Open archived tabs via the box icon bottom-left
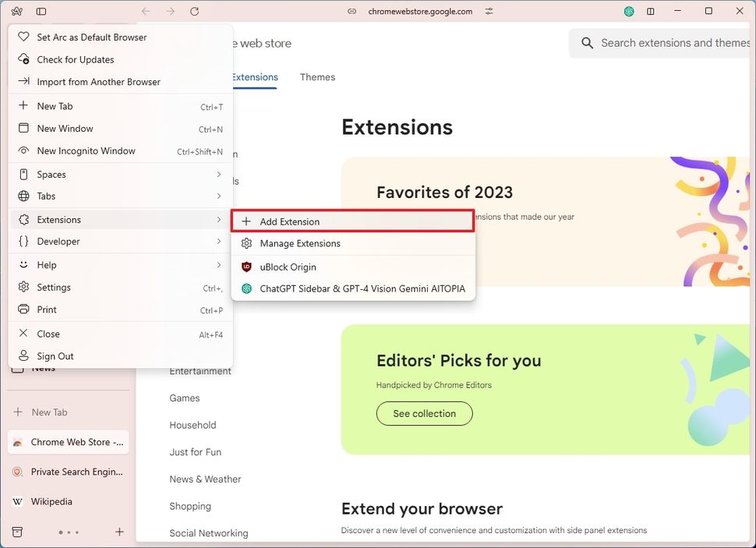This screenshot has height=548, width=756. (x=17, y=532)
